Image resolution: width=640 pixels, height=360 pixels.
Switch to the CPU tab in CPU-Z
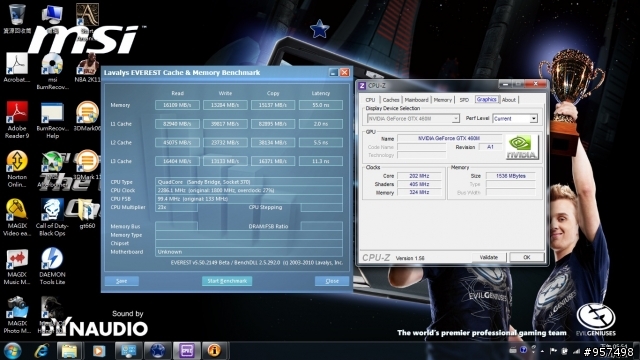pos(370,100)
